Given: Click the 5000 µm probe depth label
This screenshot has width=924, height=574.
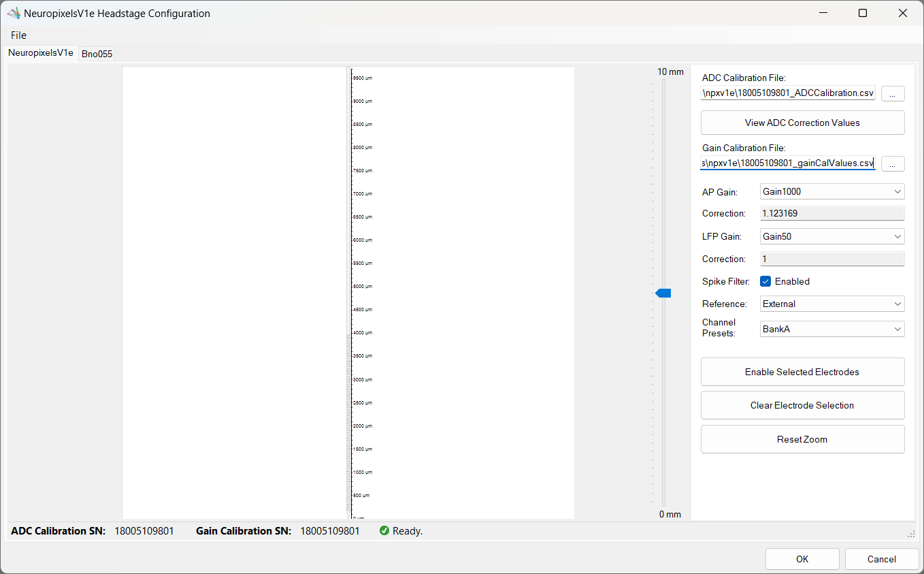Looking at the screenshot, I should [363, 287].
